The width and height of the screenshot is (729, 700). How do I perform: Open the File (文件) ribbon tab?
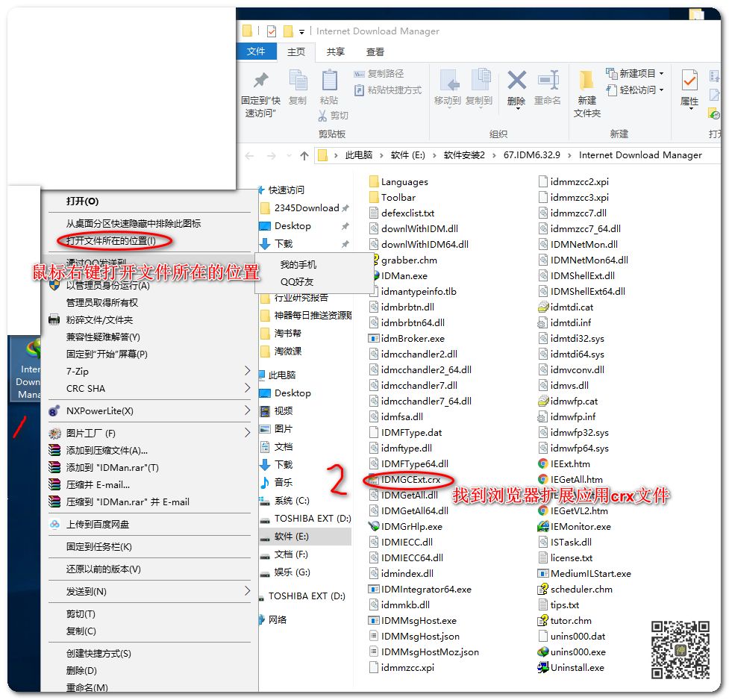(256, 51)
